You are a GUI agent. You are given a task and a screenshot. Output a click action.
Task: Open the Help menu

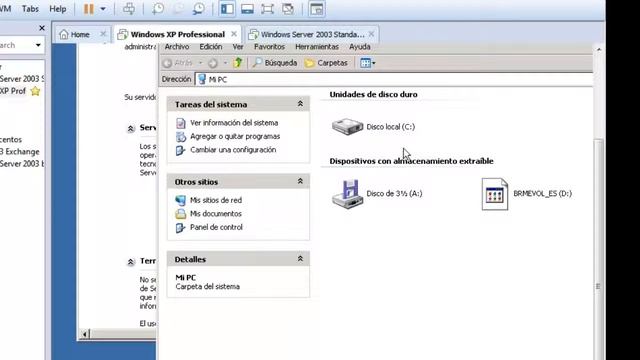click(x=58, y=9)
